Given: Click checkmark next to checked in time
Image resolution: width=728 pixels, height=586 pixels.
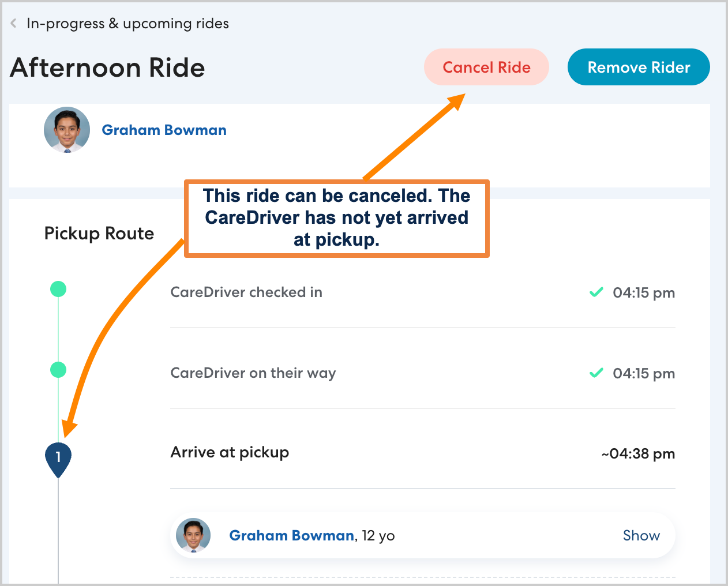Looking at the screenshot, I should point(596,292).
